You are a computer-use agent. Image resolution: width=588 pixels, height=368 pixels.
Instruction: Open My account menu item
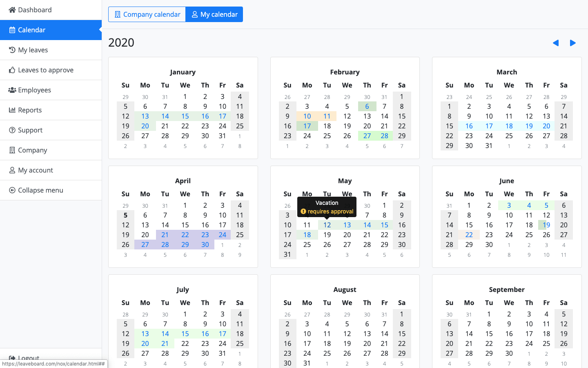[x=51, y=170]
